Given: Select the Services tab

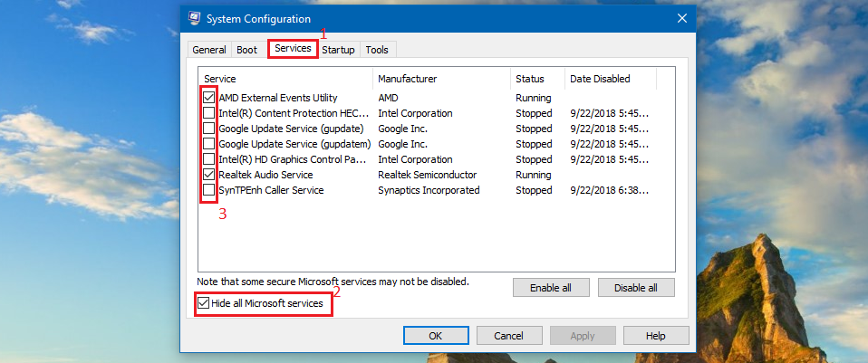Looking at the screenshot, I should (293, 49).
